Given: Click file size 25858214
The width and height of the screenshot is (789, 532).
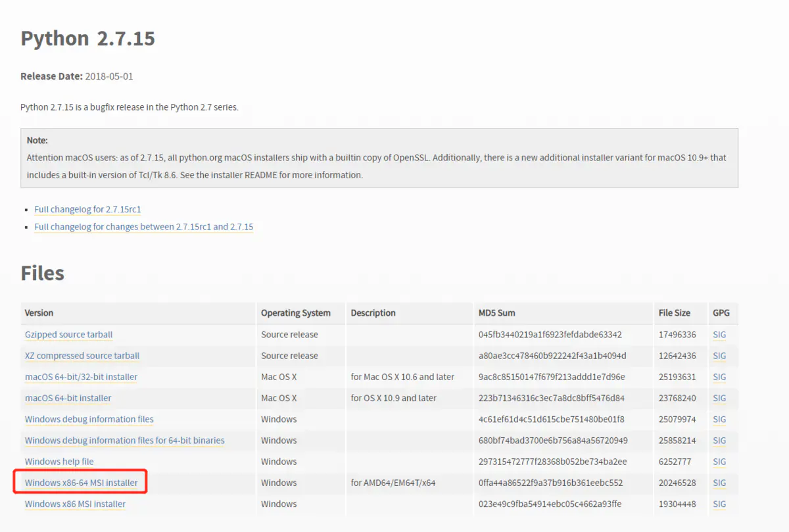Looking at the screenshot, I should click(x=677, y=440).
